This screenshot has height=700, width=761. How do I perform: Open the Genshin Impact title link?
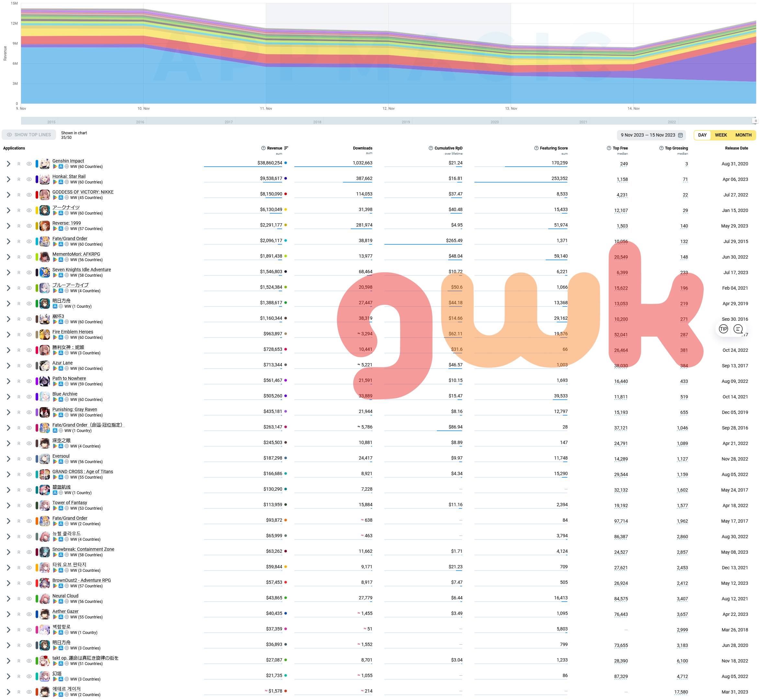click(68, 161)
